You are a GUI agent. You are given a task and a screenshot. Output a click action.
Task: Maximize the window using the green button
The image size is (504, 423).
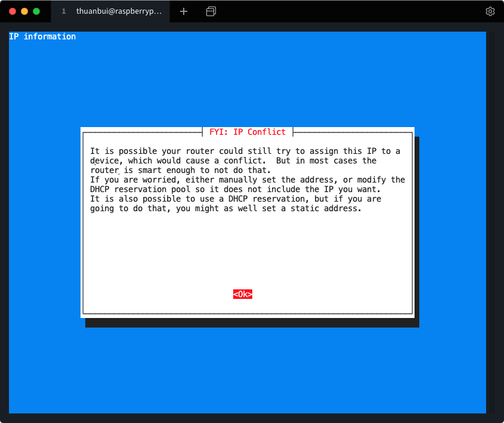[x=36, y=11]
